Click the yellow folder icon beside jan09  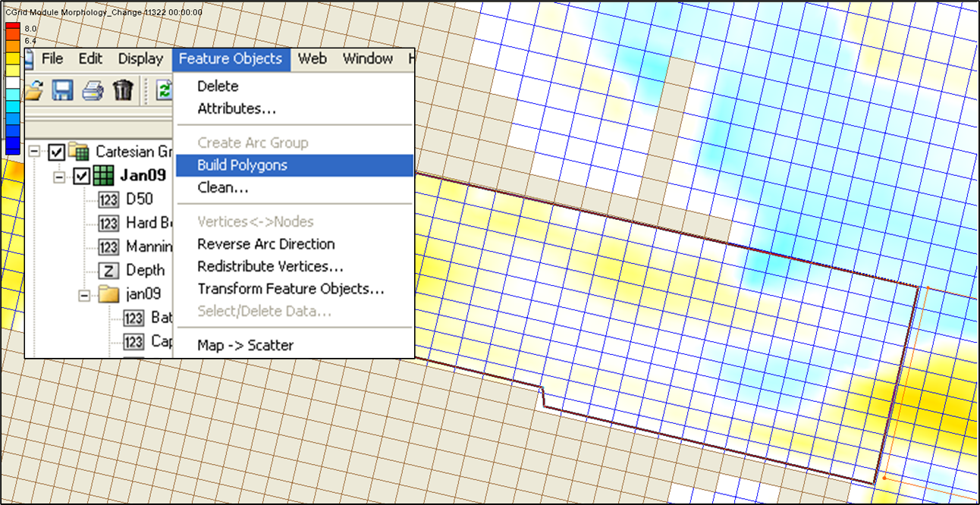point(110,294)
